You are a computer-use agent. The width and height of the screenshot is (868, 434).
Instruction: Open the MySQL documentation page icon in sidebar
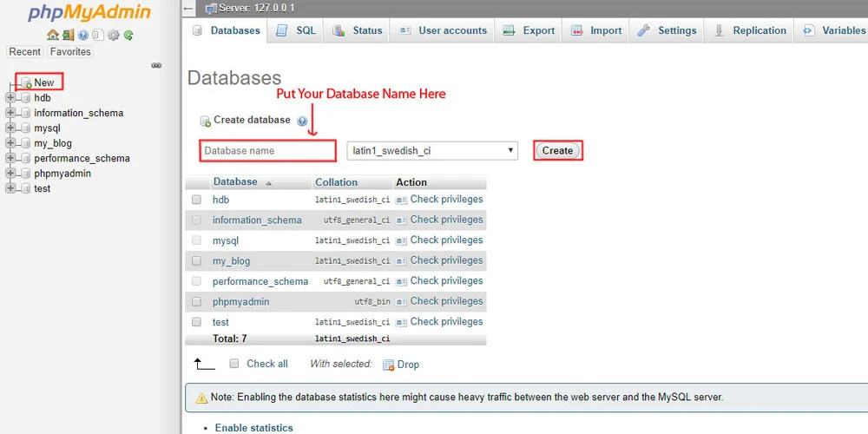(x=98, y=36)
